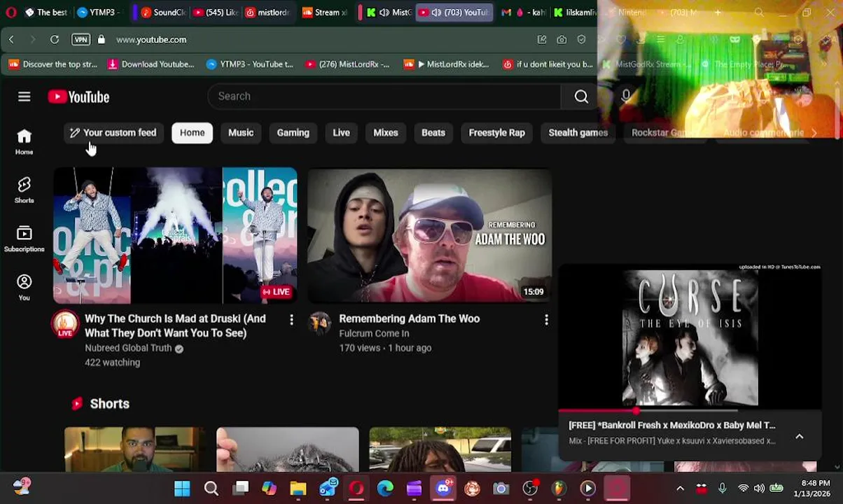The width and height of the screenshot is (843, 504).
Task: Open the YouTube hamburger guide menu
Action: 24,97
